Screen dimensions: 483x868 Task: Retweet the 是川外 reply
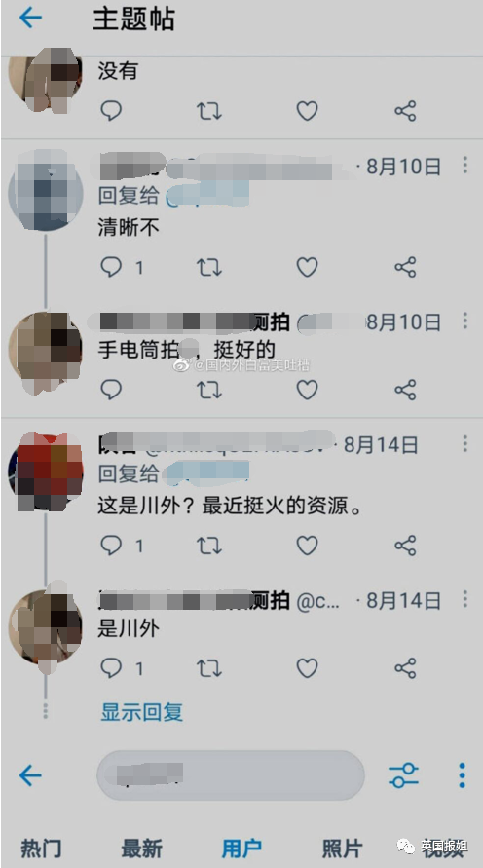tap(209, 668)
